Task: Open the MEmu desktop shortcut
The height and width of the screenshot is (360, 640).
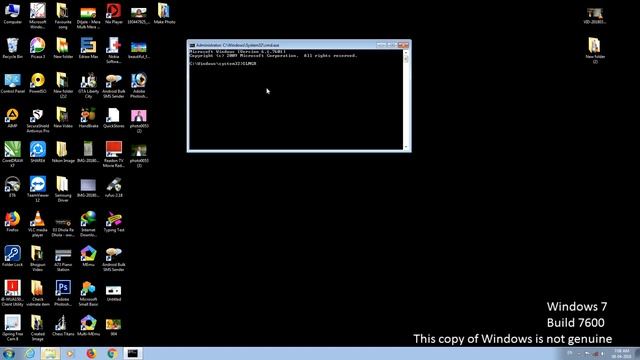Action: (x=88, y=256)
